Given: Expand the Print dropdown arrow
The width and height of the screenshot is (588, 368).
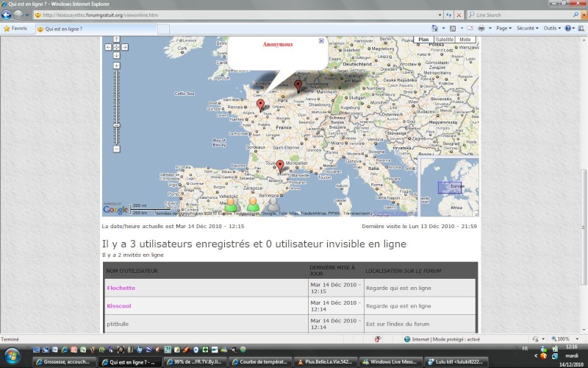Looking at the screenshot, I should click(x=490, y=28).
